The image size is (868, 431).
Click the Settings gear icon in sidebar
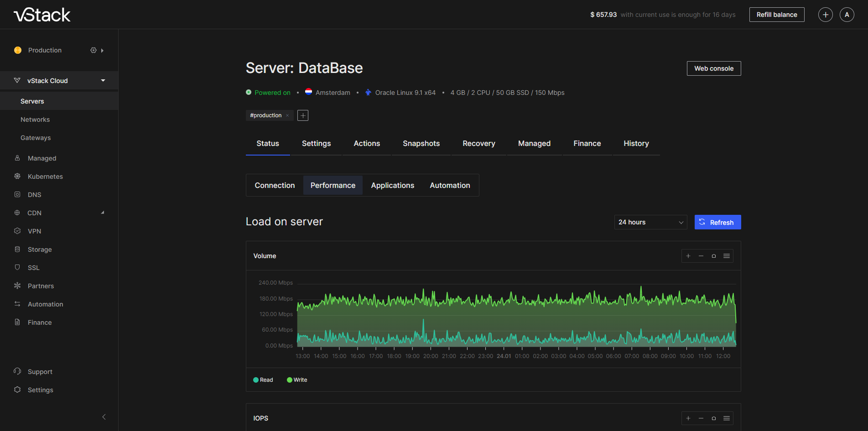tap(17, 389)
